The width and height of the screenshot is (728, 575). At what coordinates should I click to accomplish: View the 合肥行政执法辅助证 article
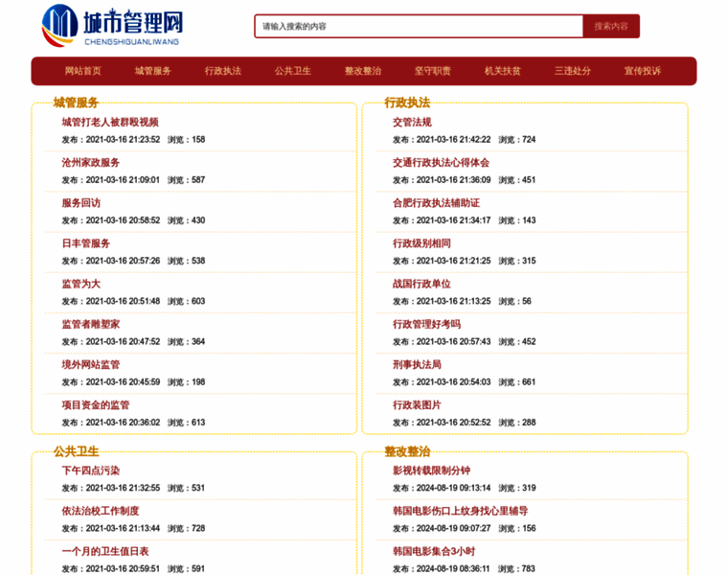pyautogui.click(x=436, y=202)
